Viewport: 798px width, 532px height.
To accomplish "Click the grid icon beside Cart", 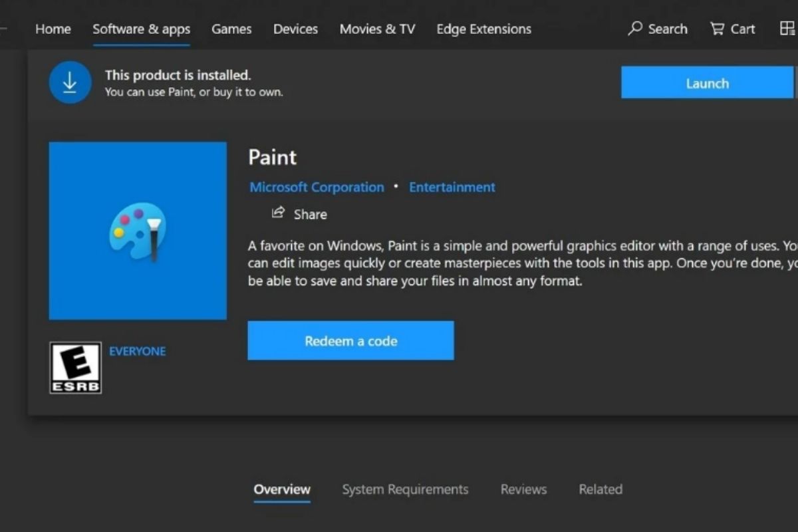I will pos(787,29).
